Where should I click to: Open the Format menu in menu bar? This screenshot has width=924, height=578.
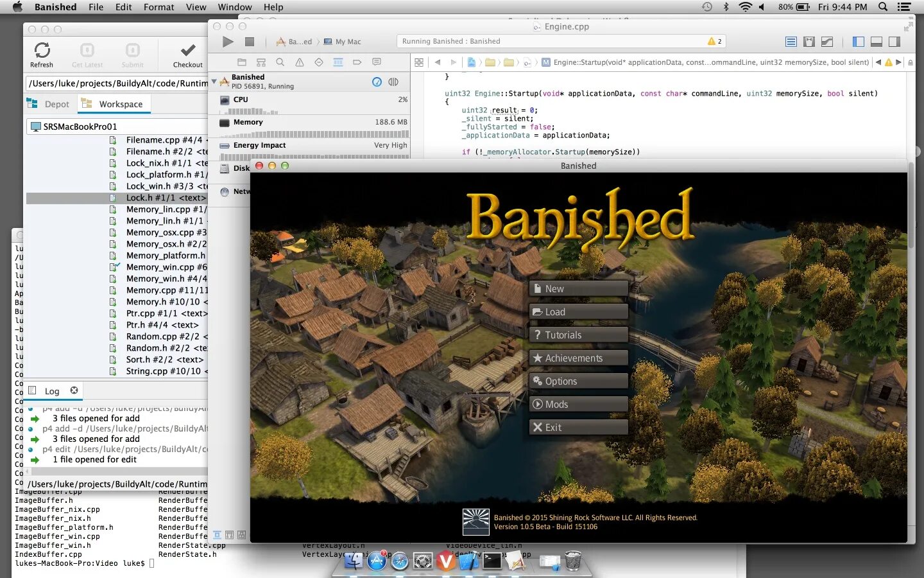(158, 7)
